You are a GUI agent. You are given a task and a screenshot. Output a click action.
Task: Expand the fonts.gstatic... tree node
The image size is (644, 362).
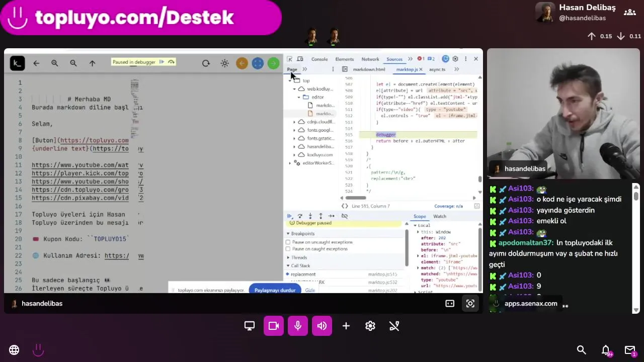click(x=294, y=138)
